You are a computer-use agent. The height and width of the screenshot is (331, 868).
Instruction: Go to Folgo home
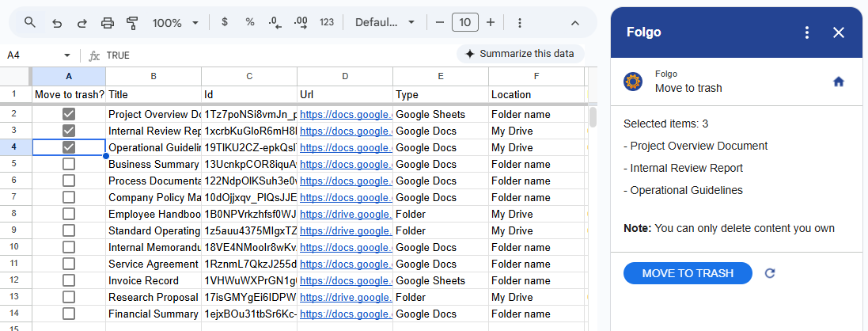839,82
